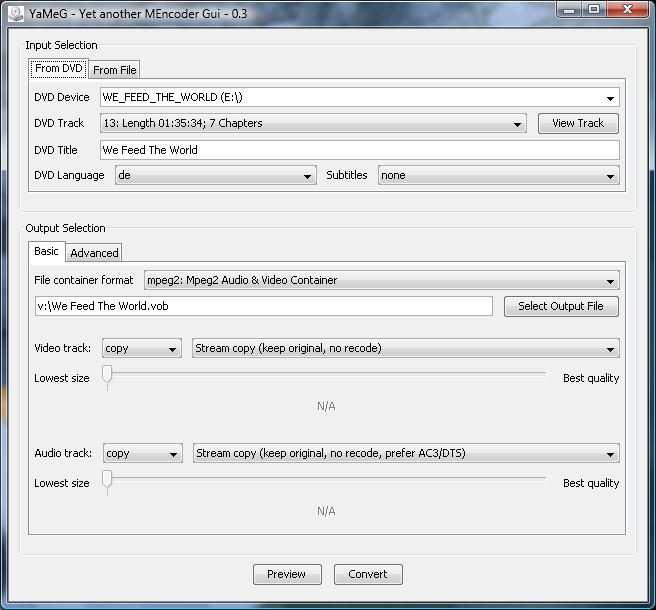
Task: Switch to the From File tab
Action: (114, 69)
